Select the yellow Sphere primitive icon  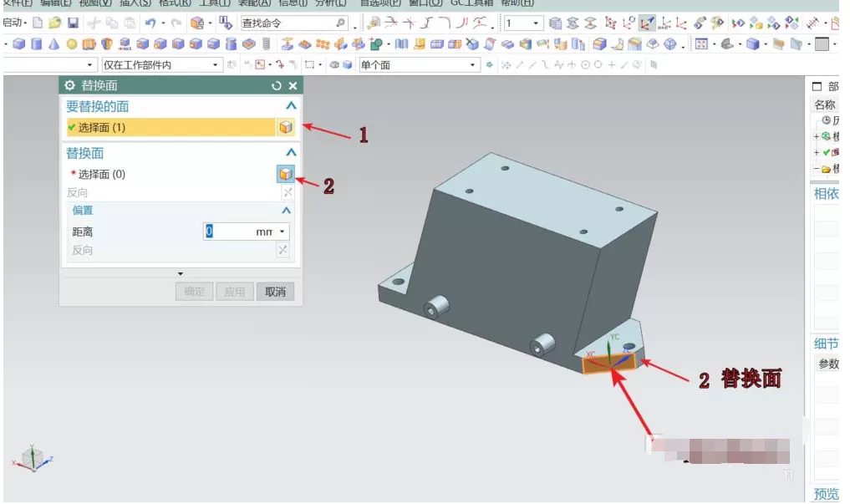click(72, 44)
